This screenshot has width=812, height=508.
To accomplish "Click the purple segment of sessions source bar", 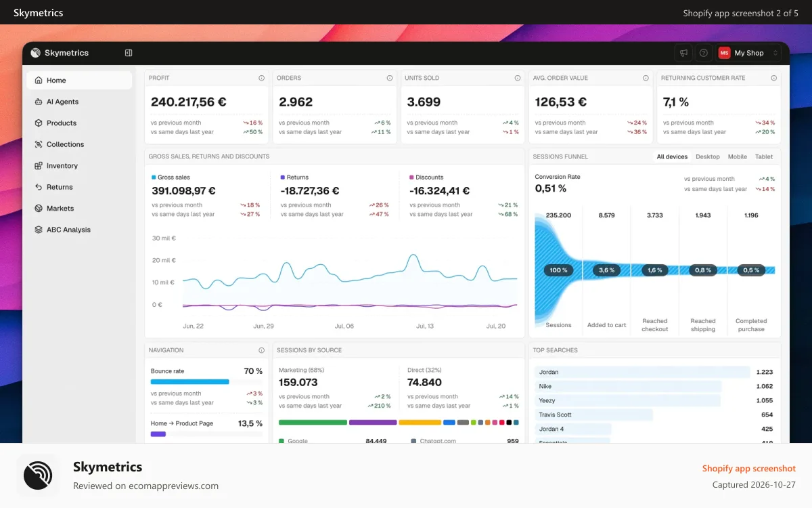I will click(373, 423).
